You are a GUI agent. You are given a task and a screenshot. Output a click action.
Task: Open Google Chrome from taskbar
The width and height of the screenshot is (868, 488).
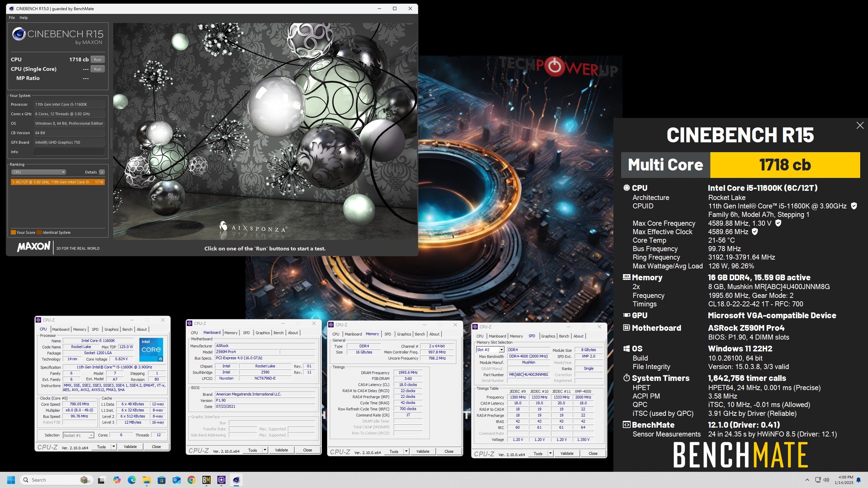[x=191, y=480]
